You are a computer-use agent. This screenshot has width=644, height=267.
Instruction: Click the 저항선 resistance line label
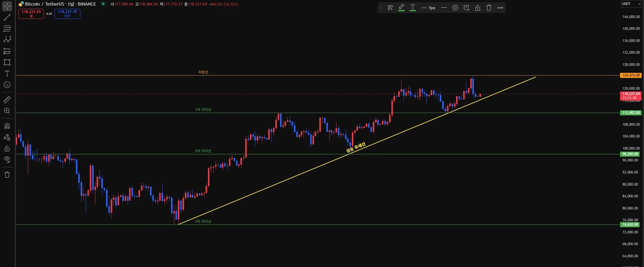(x=203, y=72)
